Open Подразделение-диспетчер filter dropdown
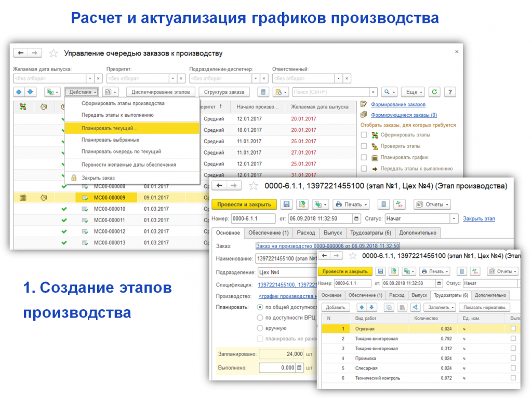 (256, 78)
